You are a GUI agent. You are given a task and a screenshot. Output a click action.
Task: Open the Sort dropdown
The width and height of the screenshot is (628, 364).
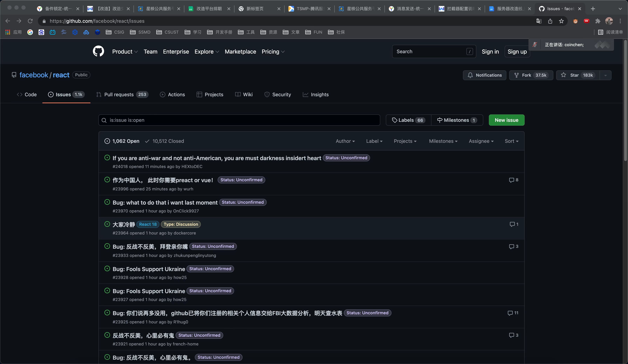(511, 141)
